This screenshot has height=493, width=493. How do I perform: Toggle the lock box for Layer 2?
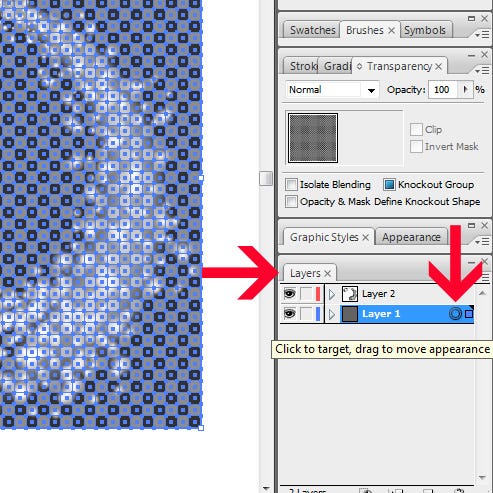(306, 294)
